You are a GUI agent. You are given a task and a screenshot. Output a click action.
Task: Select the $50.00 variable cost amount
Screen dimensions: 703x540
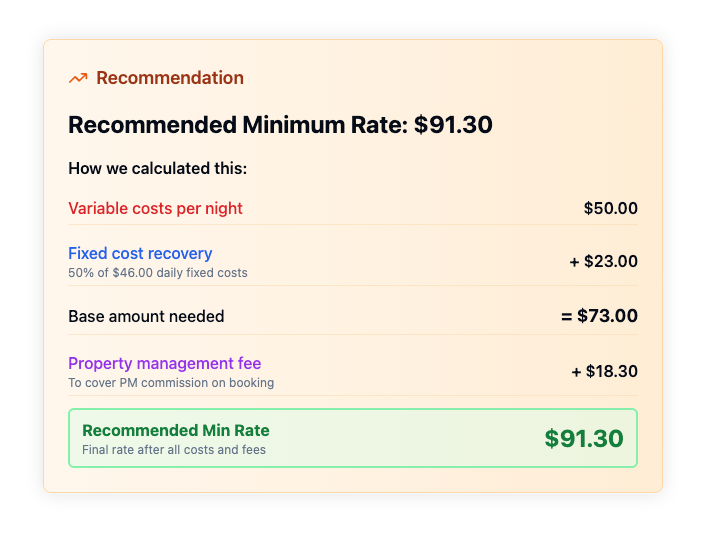pyautogui.click(x=611, y=209)
